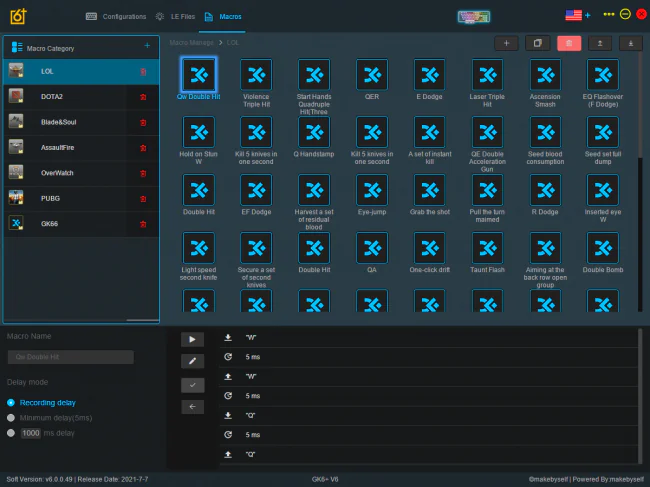This screenshot has height=487, width=650.
Task: Select the EQ Flashover (F Dodge) macro
Action: coord(603,75)
